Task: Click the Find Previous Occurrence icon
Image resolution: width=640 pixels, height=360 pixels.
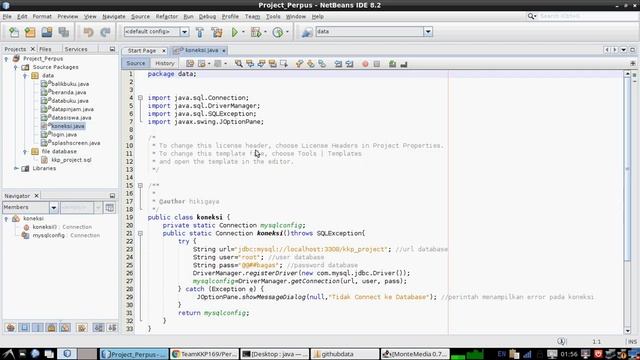Action: 250,64
